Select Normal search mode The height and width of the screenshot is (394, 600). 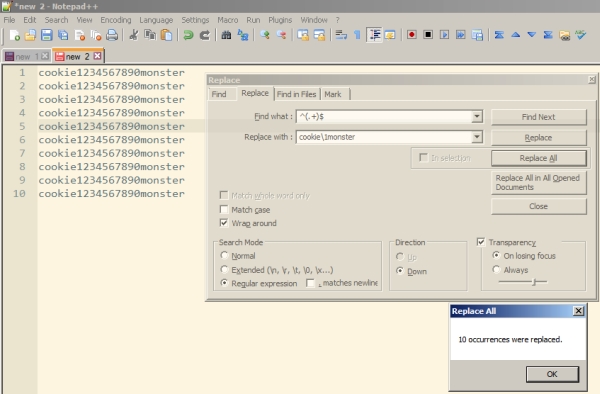(x=224, y=255)
